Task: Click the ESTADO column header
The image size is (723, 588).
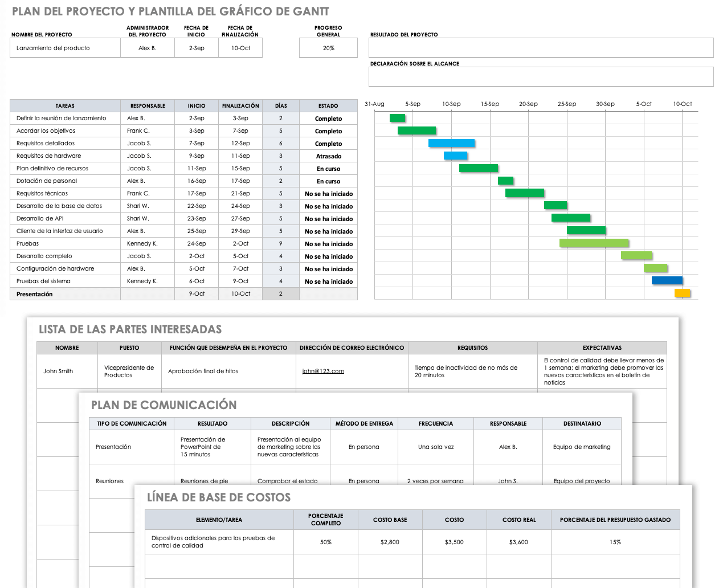Action: 328,106
